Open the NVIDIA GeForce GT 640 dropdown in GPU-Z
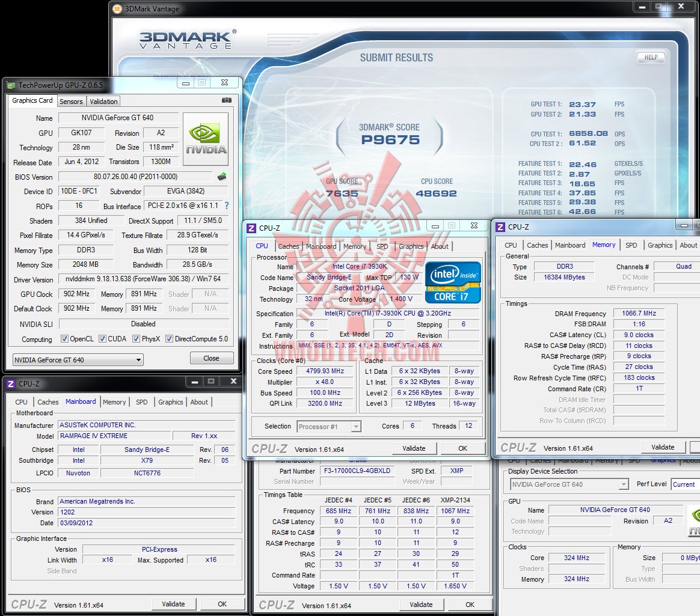 click(78, 359)
